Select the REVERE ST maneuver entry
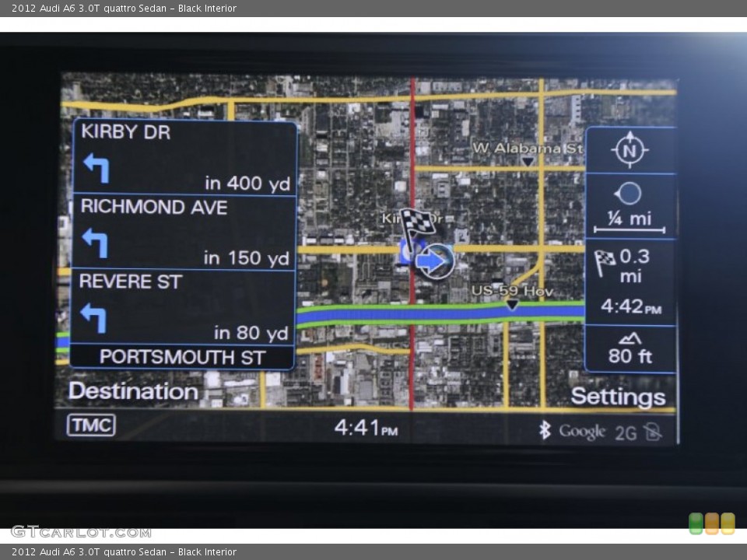Viewport: 747px width, 560px height. [182, 307]
